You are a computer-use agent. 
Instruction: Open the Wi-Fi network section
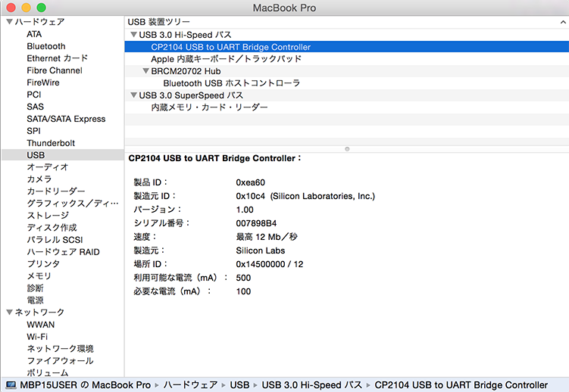[37, 337]
